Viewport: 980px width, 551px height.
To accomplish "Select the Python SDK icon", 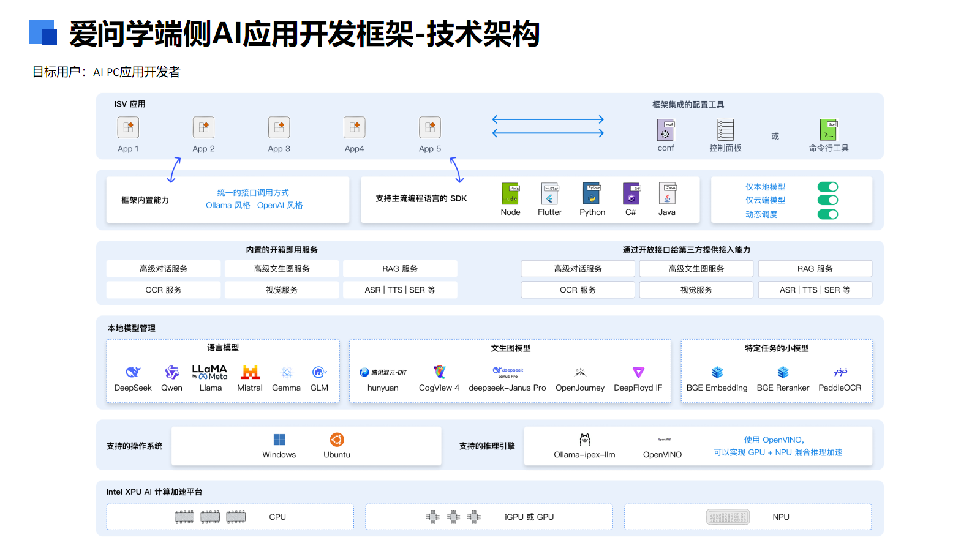I will 592,193.
